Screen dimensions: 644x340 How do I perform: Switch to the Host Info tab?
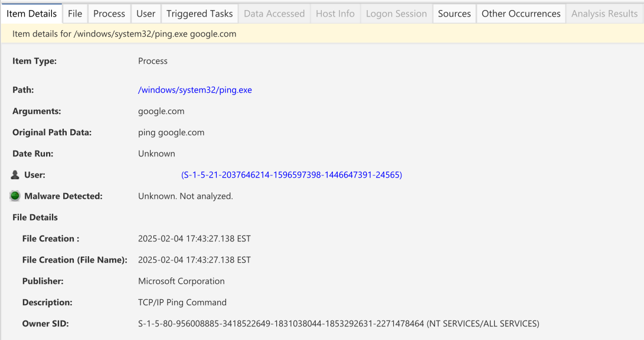335,14
